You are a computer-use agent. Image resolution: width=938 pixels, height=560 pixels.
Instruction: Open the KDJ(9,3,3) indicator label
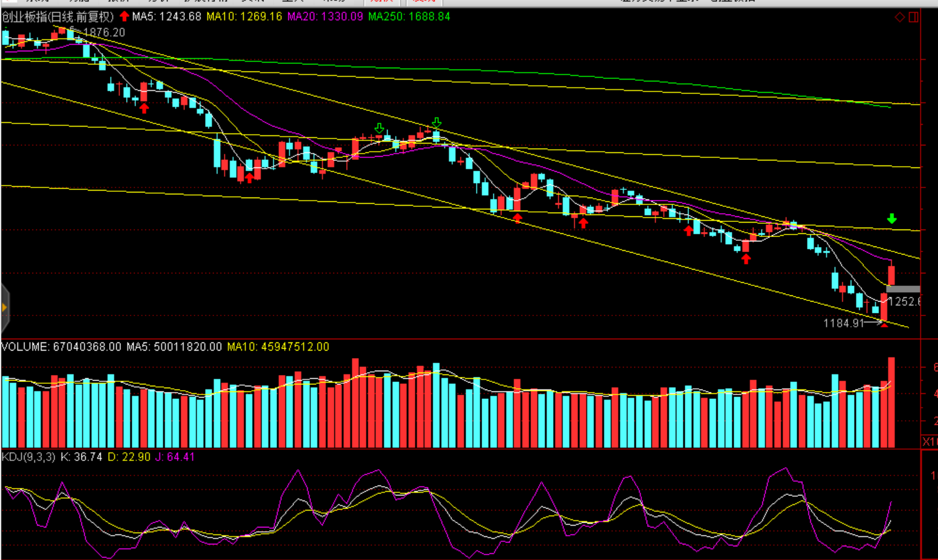coord(29,457)
